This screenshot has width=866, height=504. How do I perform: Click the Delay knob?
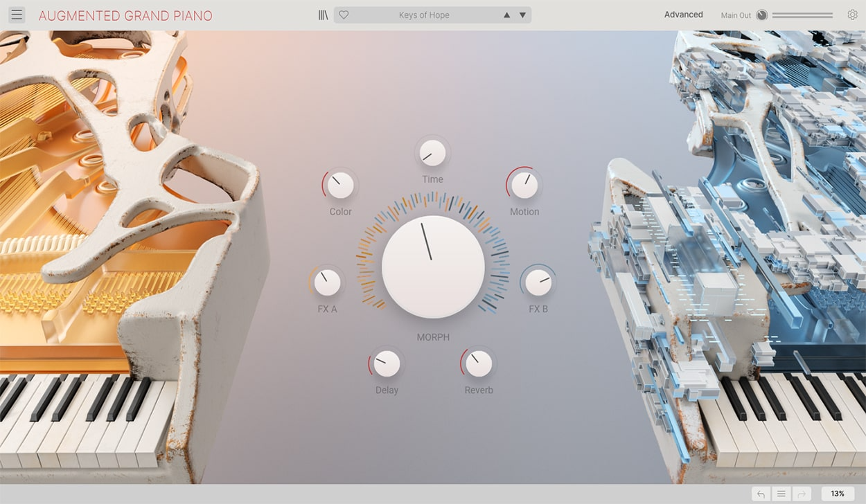tap(387, 363)
